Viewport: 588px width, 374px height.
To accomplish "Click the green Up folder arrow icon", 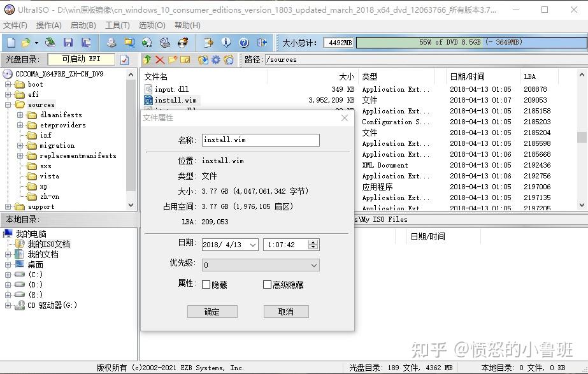I will (147, 59).
